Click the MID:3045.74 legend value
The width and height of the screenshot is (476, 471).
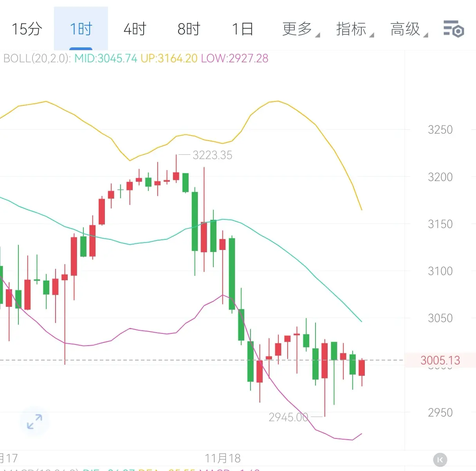click(106, 59)
